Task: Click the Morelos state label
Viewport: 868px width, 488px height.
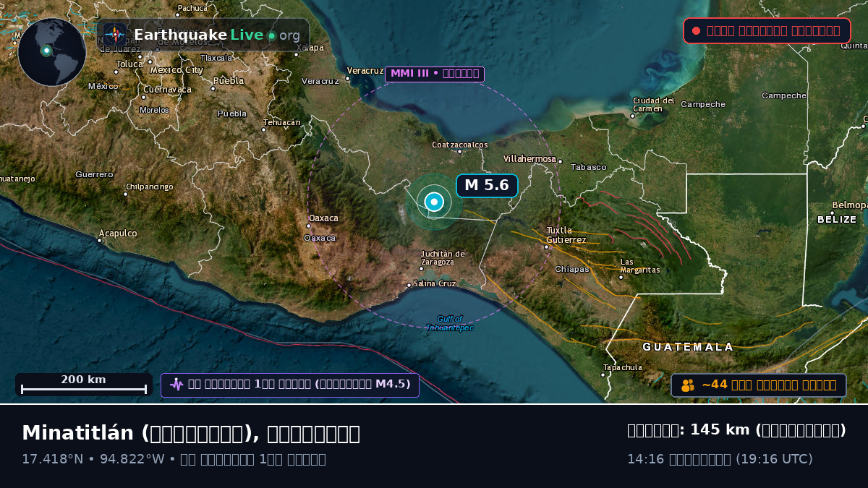Action: 154,110
